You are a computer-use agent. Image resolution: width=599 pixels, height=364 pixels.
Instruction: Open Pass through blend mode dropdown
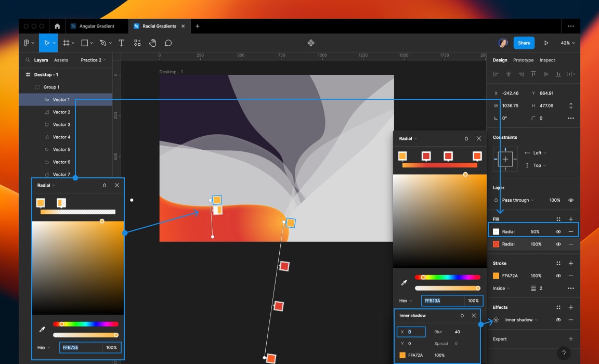click(x=518, y=200)
